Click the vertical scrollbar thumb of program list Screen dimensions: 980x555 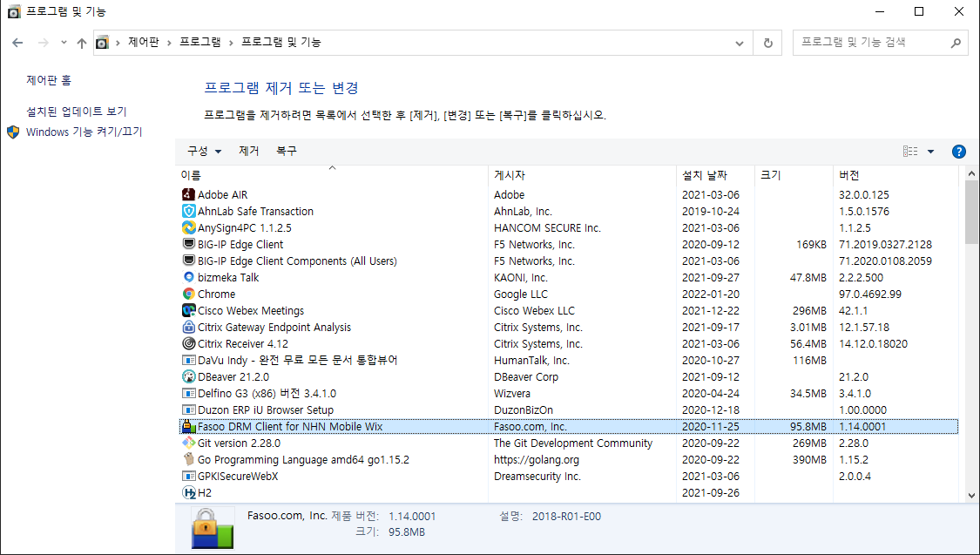point(971,213)
